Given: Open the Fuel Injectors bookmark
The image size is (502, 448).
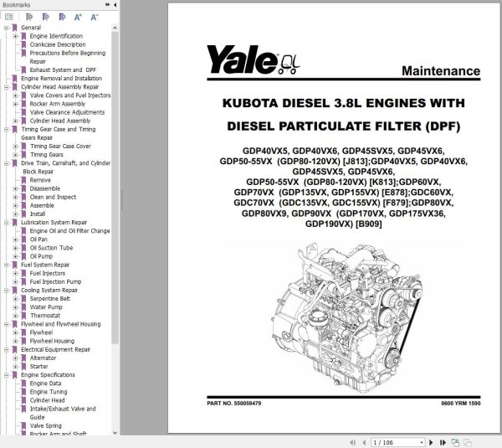Looking at the screenshot, I should 48,273.
